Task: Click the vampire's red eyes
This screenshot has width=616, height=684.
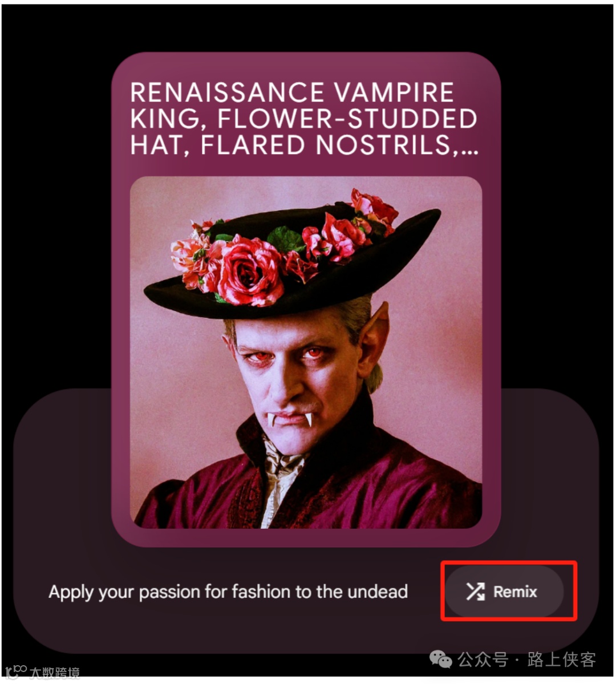Action: click(288, 355)
